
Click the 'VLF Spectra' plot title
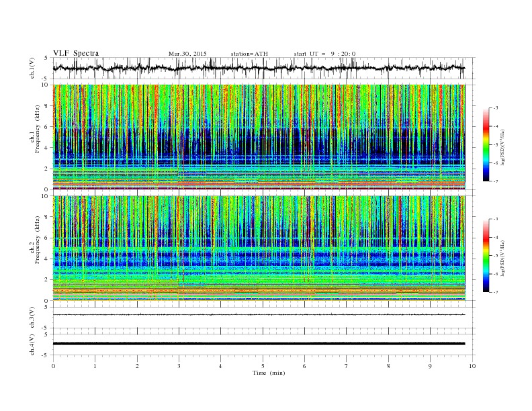(x=76, y=53)
